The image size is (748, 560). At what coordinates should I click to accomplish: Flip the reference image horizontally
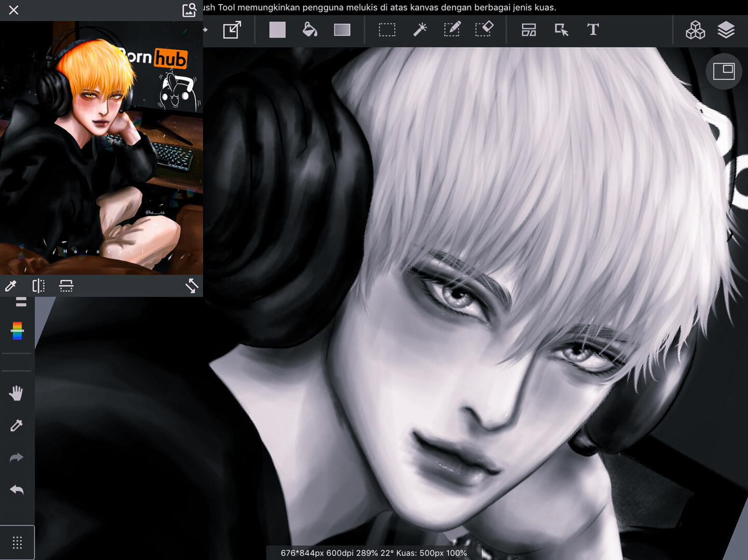click(38, 286)
